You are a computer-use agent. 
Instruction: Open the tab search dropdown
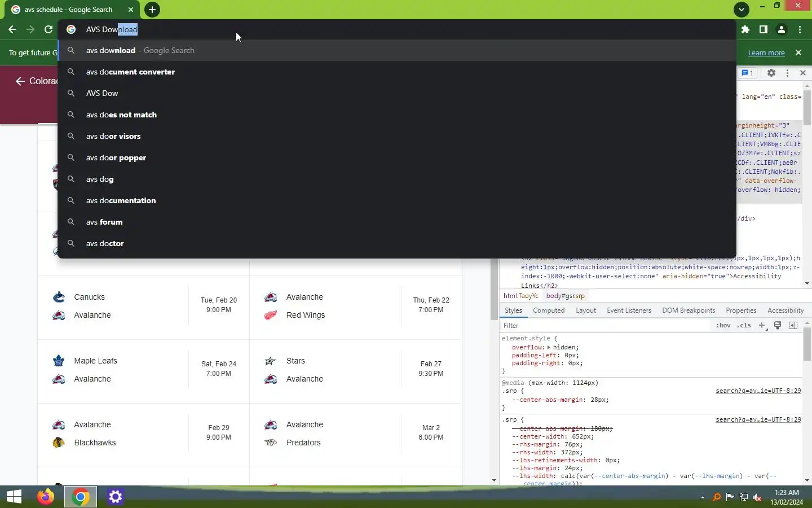click(x=742, y=10)
